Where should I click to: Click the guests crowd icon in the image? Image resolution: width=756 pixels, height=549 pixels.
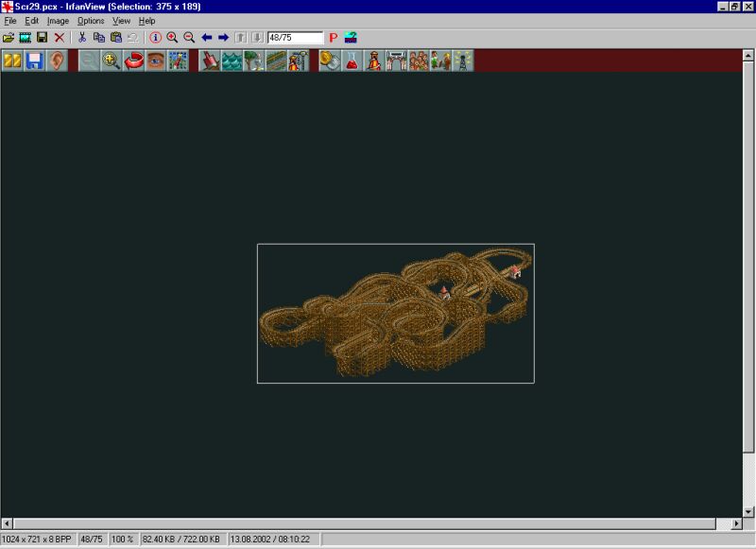click(x=419, y=60)
